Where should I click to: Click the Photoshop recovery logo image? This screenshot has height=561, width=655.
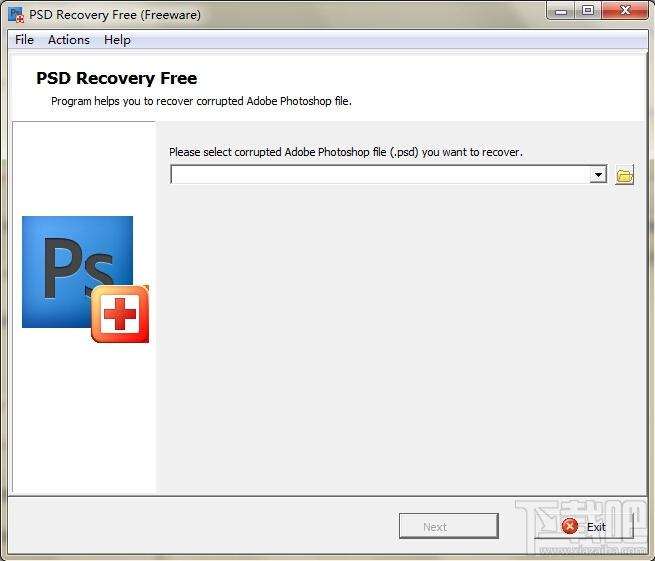[x=86, y=279]
